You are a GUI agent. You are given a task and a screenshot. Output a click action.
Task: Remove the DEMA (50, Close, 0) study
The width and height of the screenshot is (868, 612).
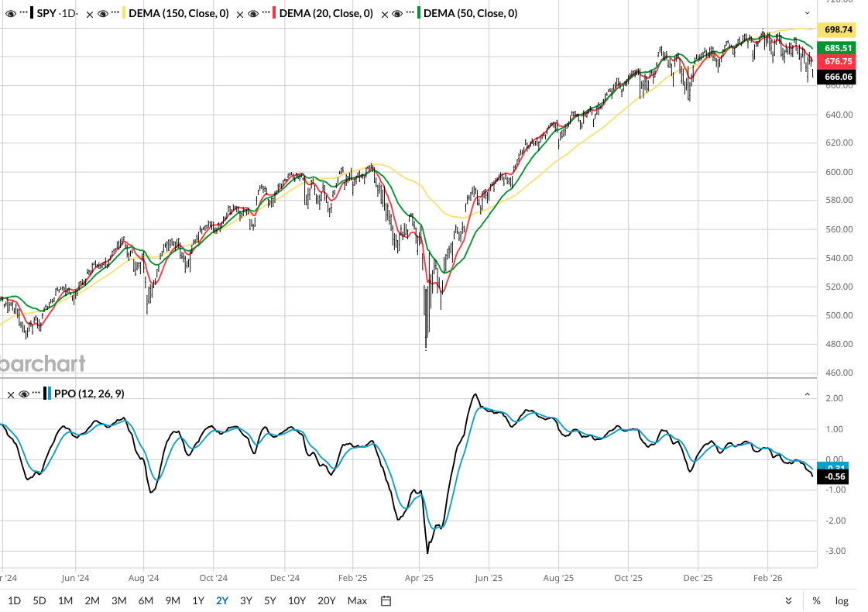(385, 15)
